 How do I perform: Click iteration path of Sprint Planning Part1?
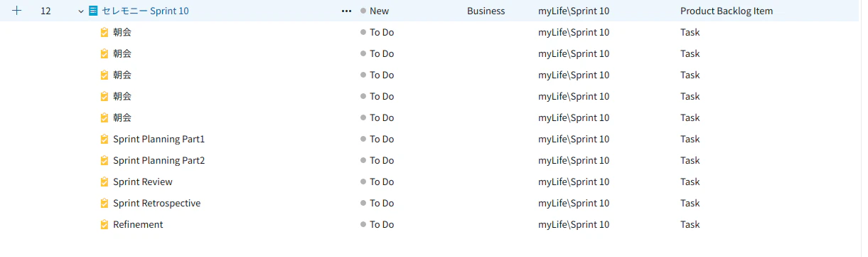coord(574,139)
